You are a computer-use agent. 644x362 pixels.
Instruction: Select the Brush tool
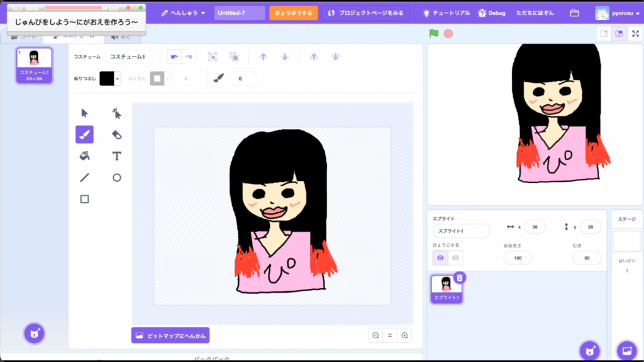(84, 134)
